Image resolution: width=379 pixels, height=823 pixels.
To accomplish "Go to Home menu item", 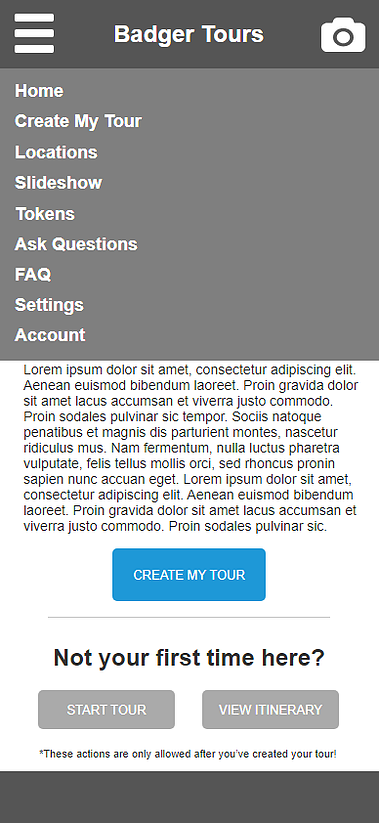I will coord(39,91).
